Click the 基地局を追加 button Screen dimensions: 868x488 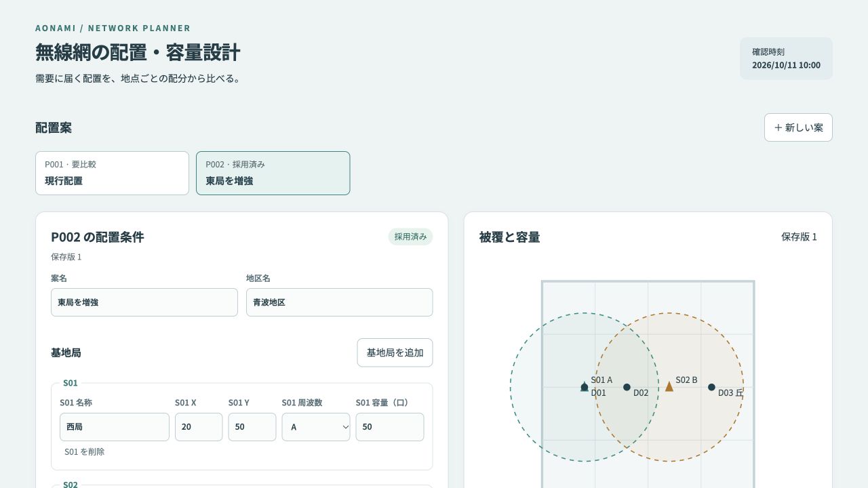tap(395, 352)
